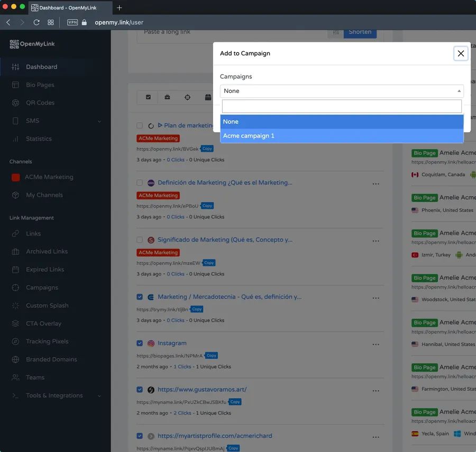Open options menu for Instagram link
This screenshot has height=452, width=476.
[376, 344]
